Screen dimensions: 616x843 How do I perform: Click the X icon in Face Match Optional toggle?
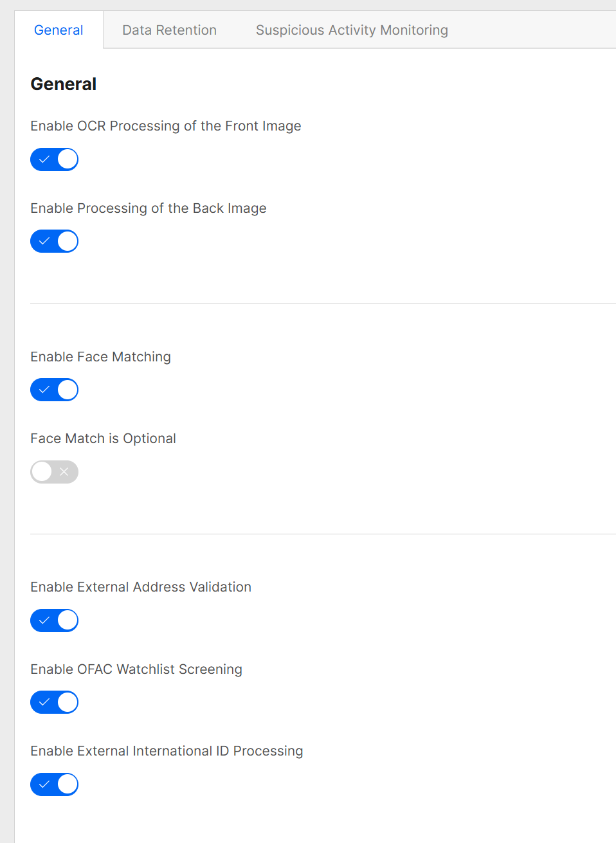pos(64,472)
